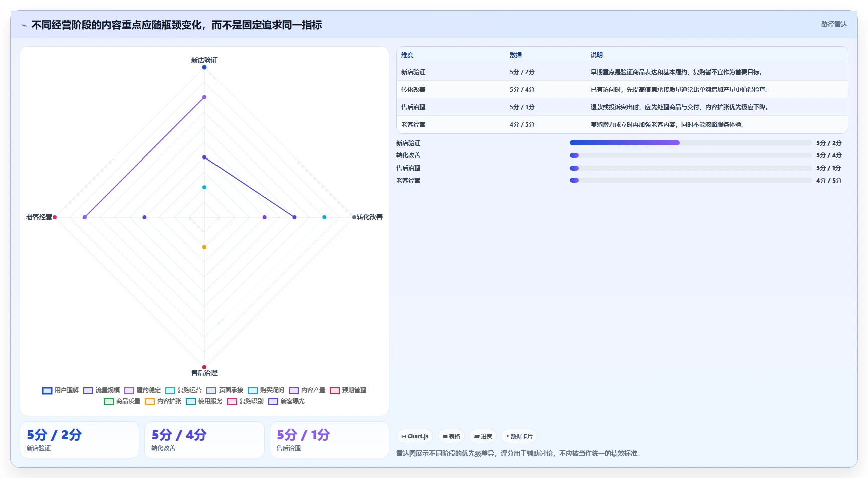Click the page title about 不同经营阶段
Image resolution: width=868 pixels, height=478 pixels.
pyautogui.click(x=176, y=25)
